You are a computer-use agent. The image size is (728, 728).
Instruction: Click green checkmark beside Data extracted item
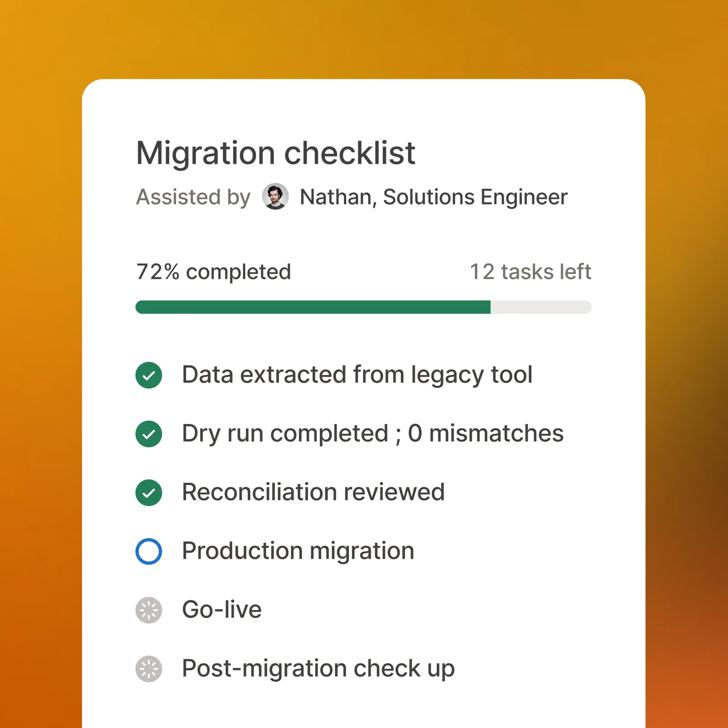click(149, 375)
